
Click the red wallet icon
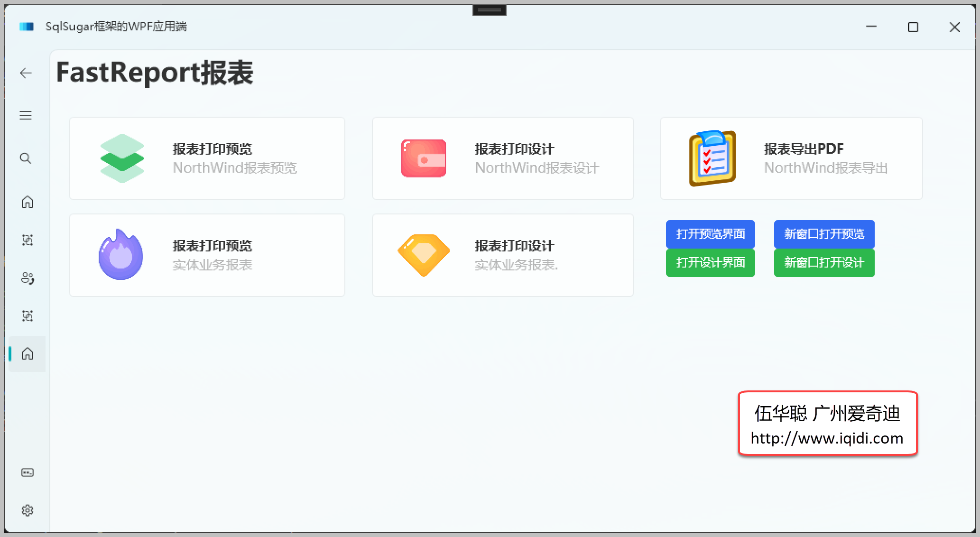tap(424, 158)
